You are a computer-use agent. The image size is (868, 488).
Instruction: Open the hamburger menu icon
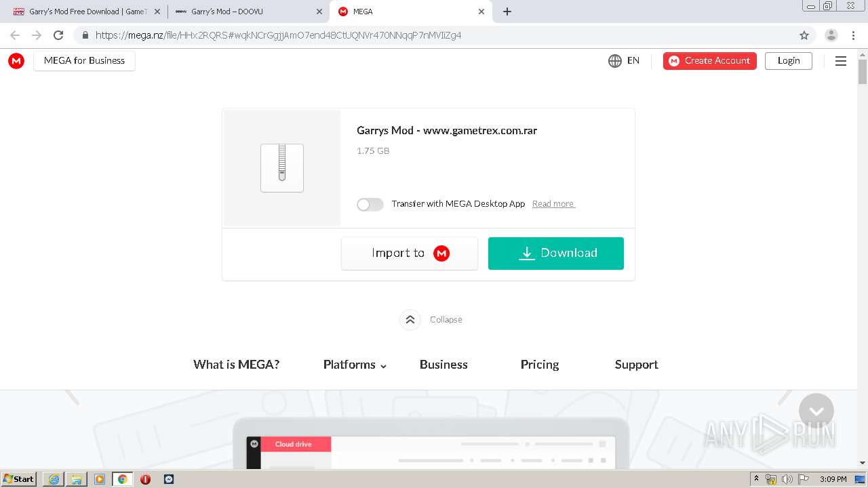(841, 61)
